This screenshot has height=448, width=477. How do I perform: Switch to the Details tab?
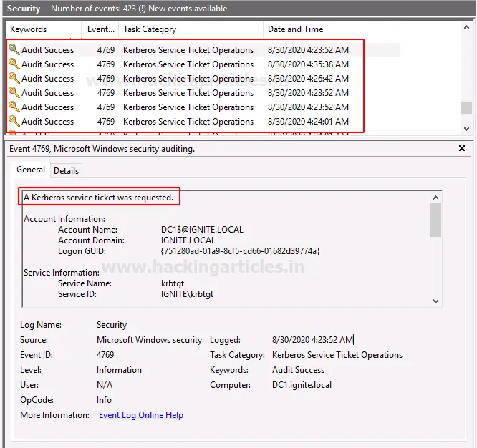[67, 171]
